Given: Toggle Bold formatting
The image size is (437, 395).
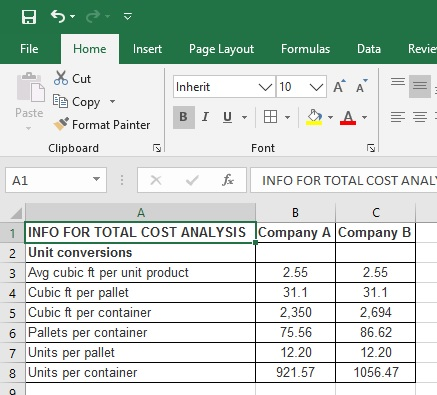Looking at the screenshot, I should coord(184,117).
